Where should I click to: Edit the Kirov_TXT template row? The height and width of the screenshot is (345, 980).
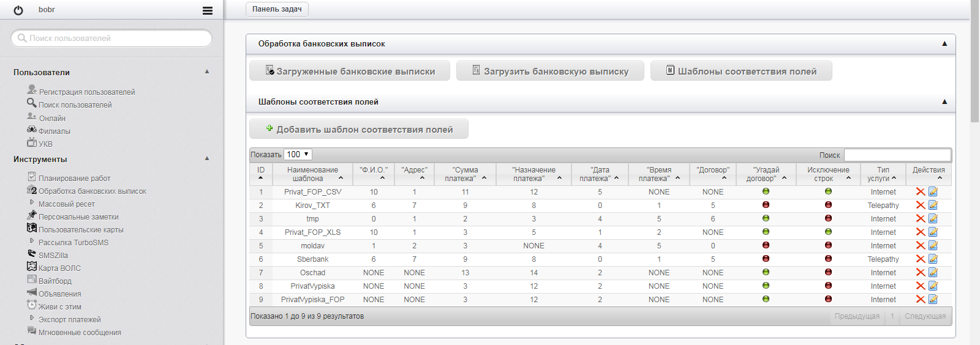pos(933,206)
